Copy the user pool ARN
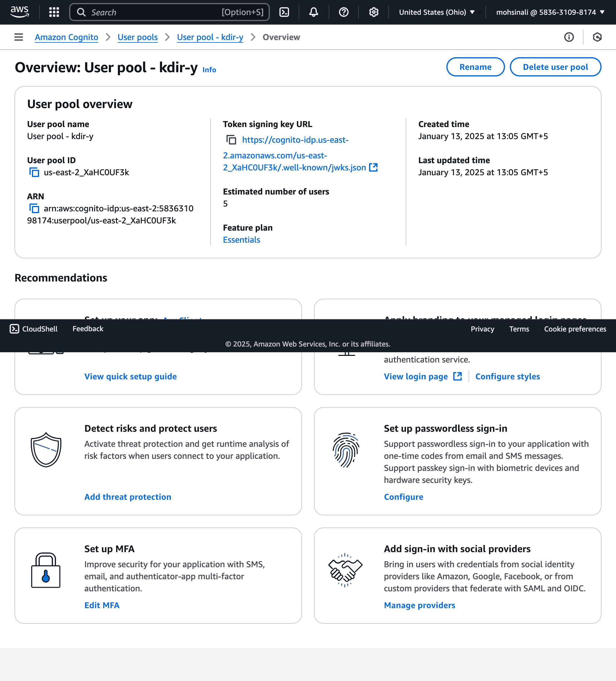The image size is (616, 681). click(34, 208)
